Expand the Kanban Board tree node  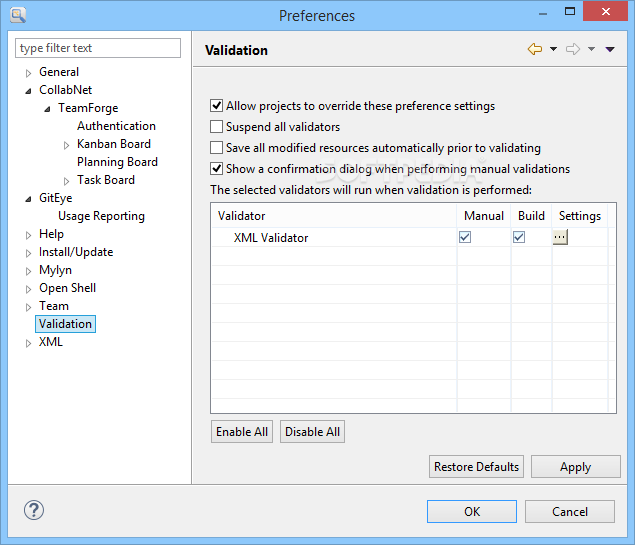click(x=67, y=145)
